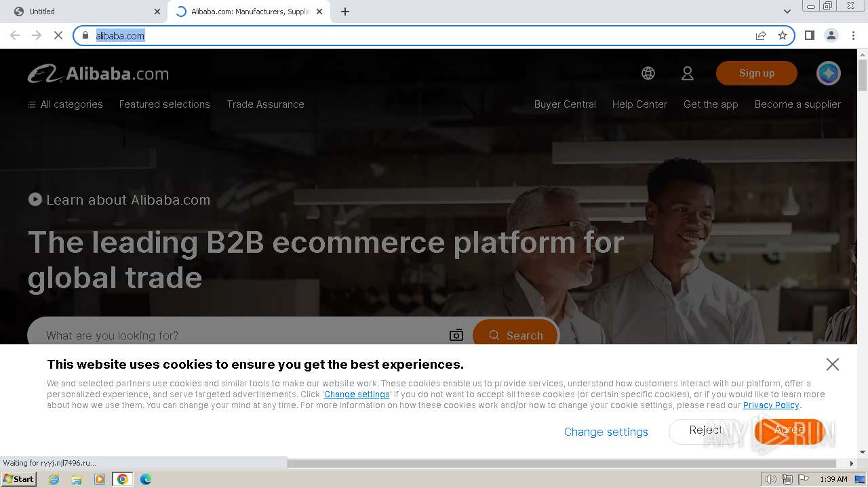The height and width of the screenshot is (488, 868).
Task: Click the scroll down arrow
Action: (x=863, y=452)
